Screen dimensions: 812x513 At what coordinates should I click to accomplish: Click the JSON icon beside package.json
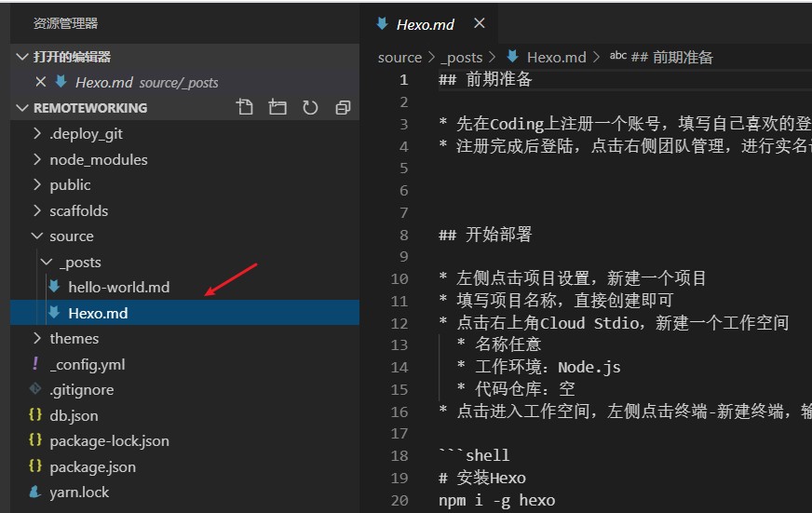[34, 466]
